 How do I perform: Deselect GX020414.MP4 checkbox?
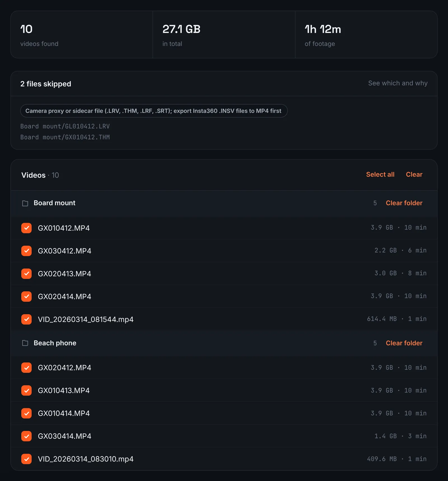[27, 296]
